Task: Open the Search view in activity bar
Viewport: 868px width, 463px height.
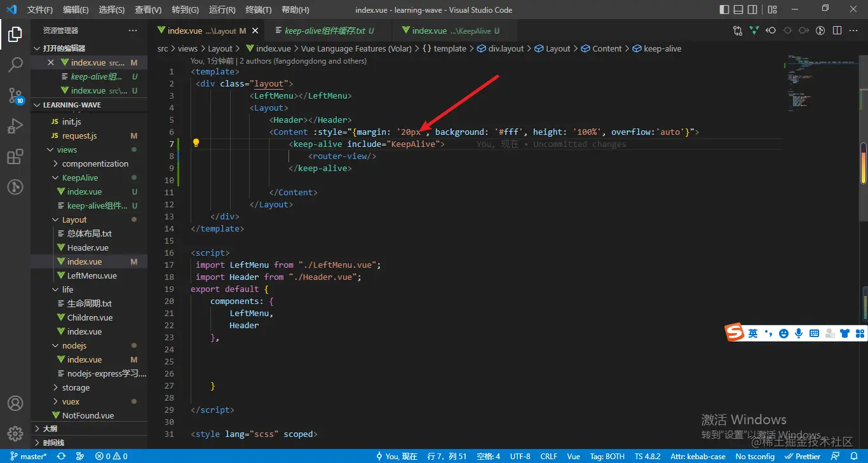Action: pos(15,65)
